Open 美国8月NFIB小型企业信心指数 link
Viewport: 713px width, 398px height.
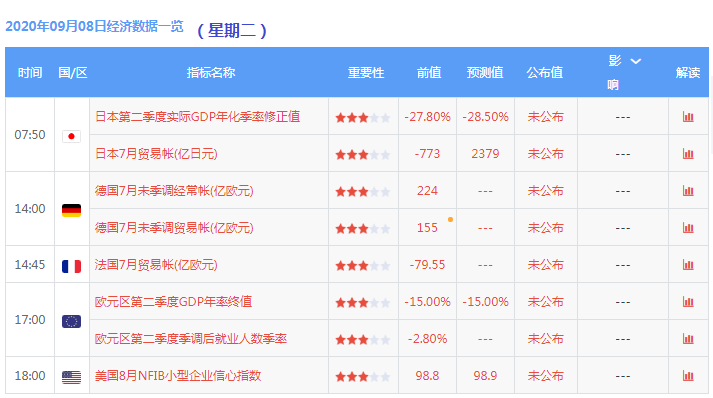(178, 376)
